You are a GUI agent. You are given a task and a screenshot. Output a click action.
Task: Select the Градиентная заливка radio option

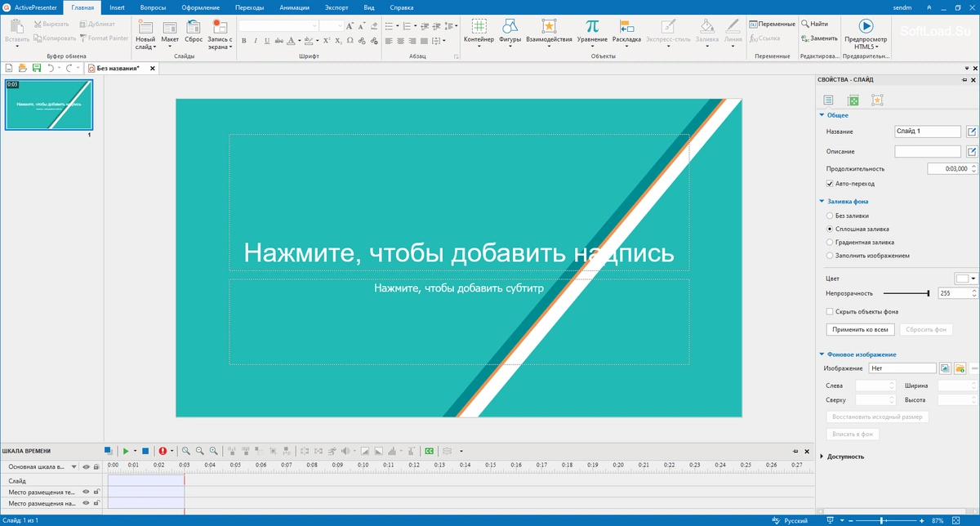830,243
